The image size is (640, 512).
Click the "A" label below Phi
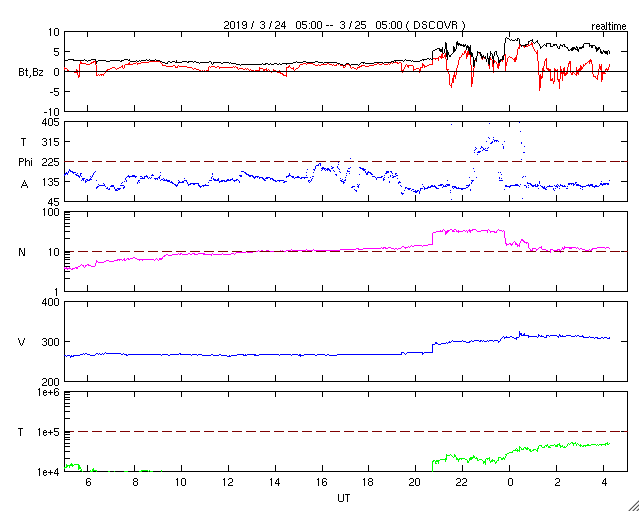tap(24, 185)
